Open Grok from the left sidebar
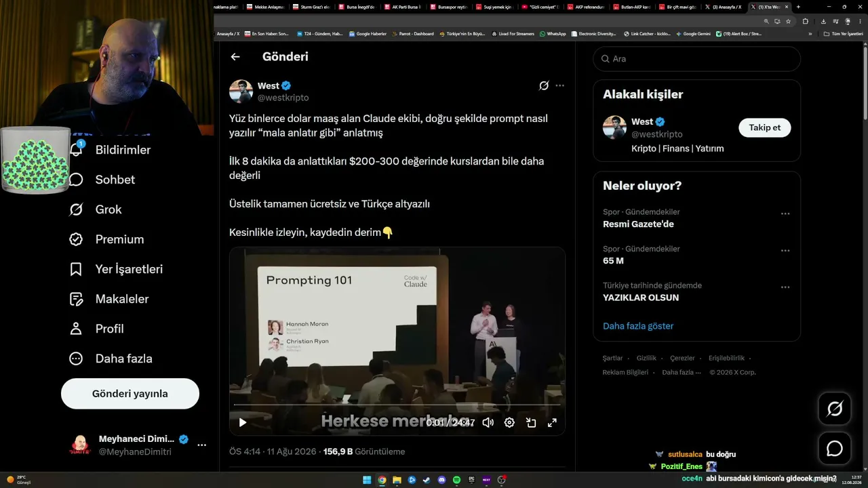Viewport: 868px width, 488px height. tap(96, 209)
